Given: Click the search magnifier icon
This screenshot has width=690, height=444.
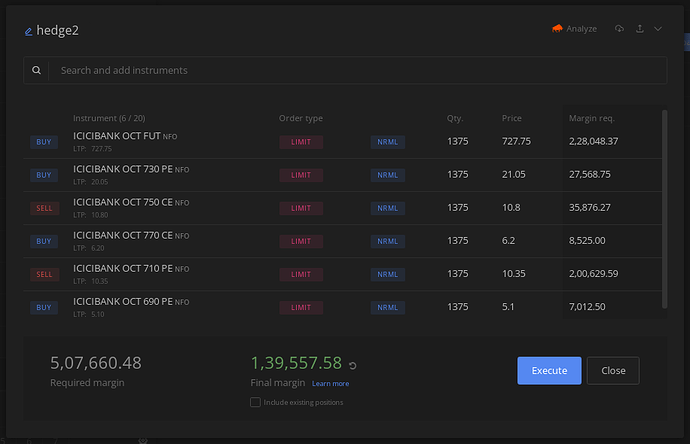Looking at the screenshot, I should (37, 70).
